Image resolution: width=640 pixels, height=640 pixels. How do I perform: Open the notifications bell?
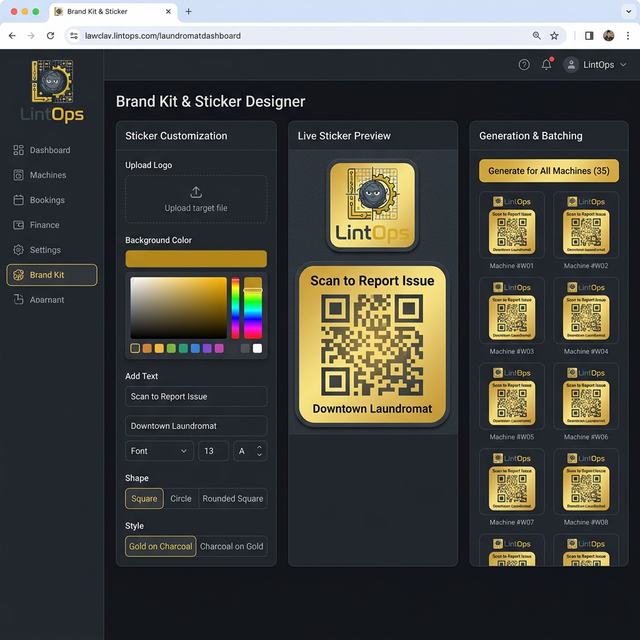pyautogui.click(x=547, y=64)
